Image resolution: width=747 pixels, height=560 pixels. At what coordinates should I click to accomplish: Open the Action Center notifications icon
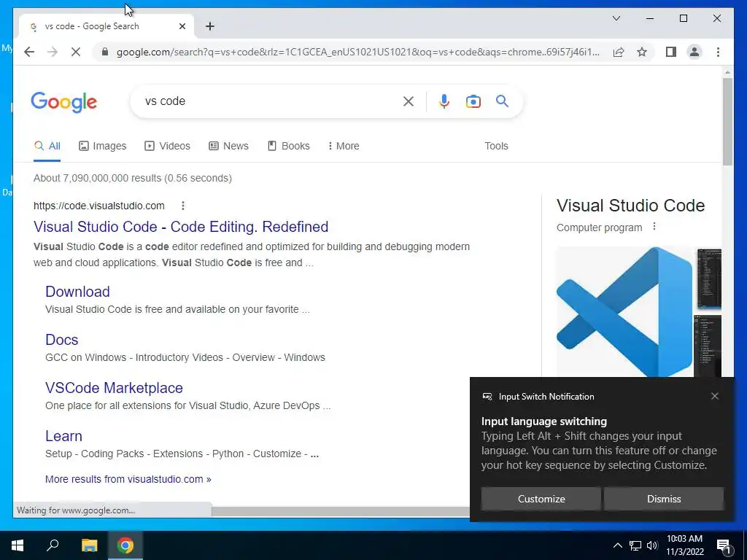point(724,545)
